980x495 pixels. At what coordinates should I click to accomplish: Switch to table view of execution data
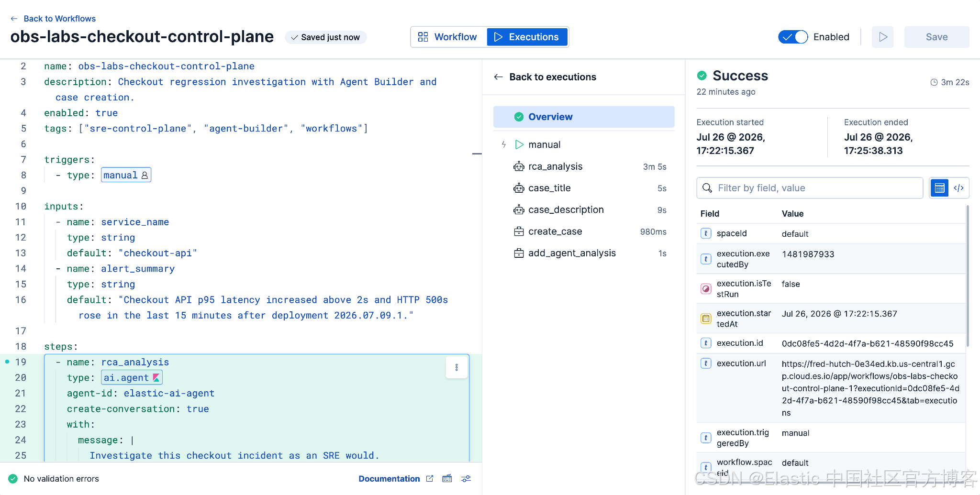tap(939, 188)
